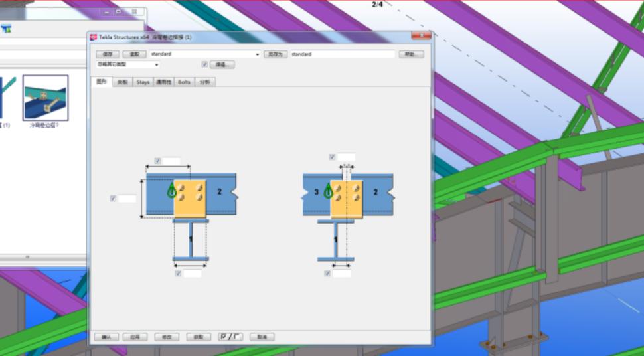
Task: Click green lifting-eye symbol in left diagram
Action: tap(172, 191)
